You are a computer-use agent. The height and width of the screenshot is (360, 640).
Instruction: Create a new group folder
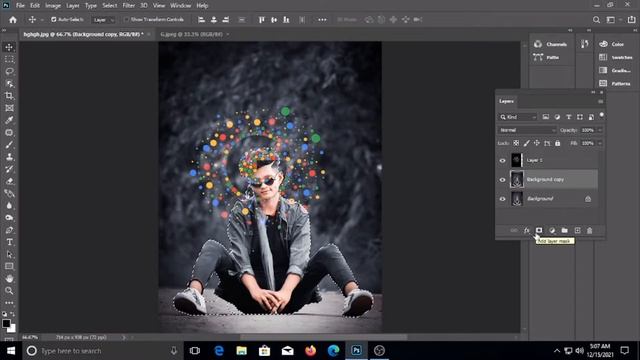(x=564, y=231)
